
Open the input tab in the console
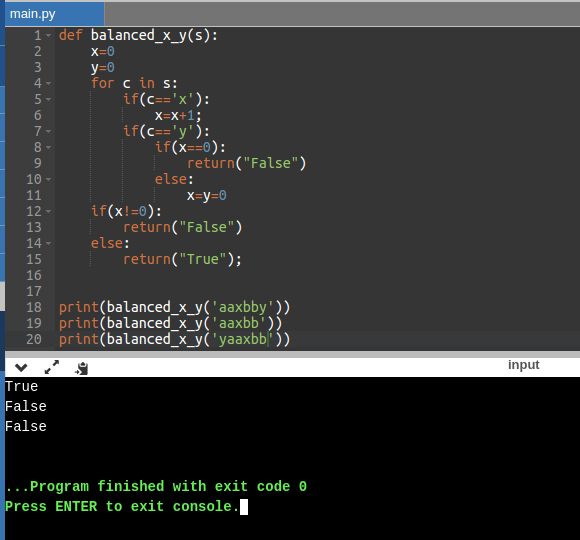tap(523, 365)
